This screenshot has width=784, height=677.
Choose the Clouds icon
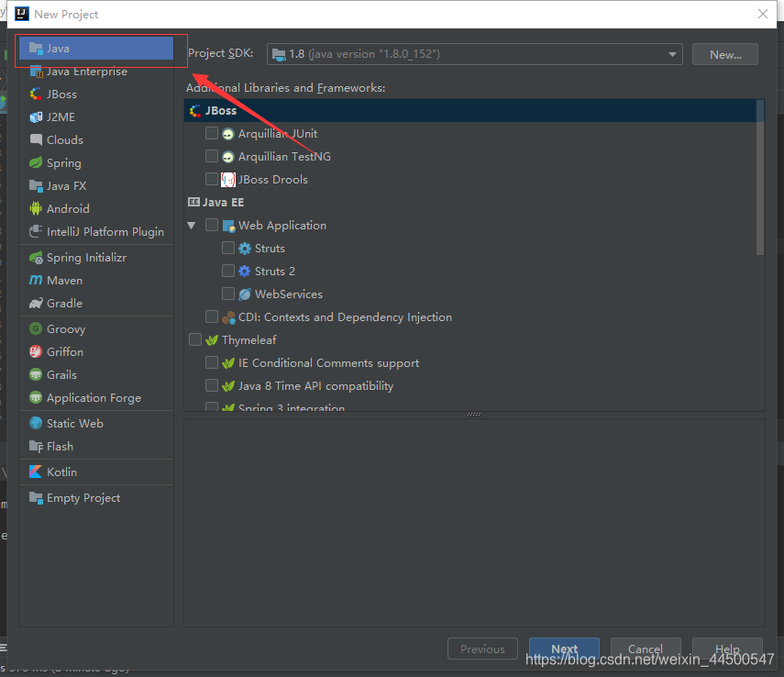point(36,139)
